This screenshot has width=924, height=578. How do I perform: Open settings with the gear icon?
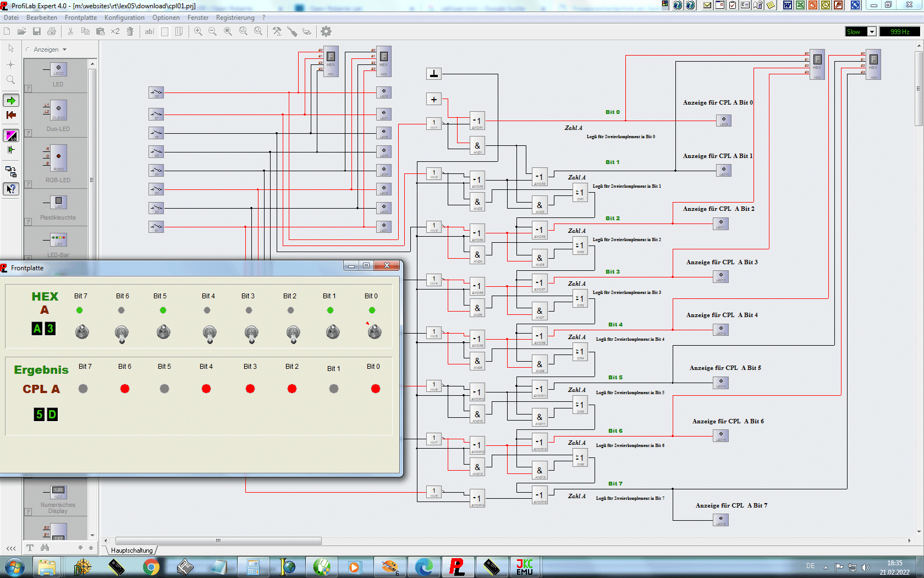(326, 31)
